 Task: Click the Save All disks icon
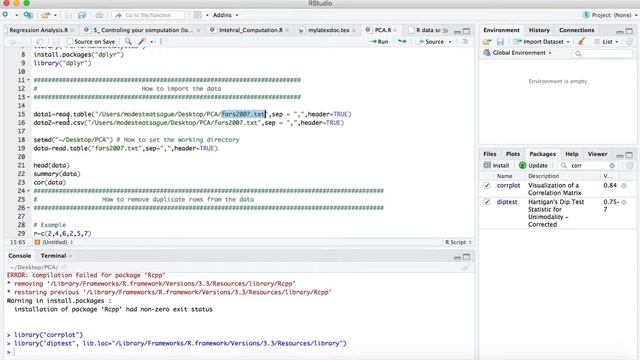coord(82,15)
